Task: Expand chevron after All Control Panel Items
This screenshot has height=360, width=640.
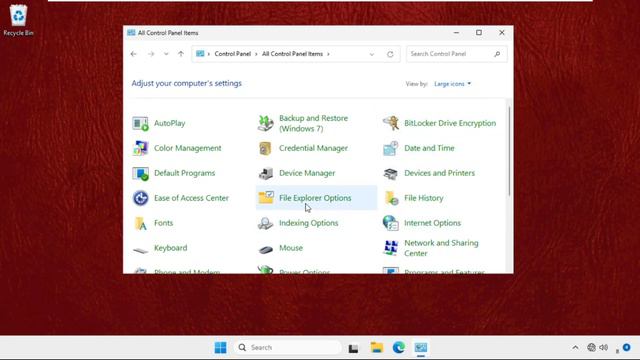Action: [328, 54]
